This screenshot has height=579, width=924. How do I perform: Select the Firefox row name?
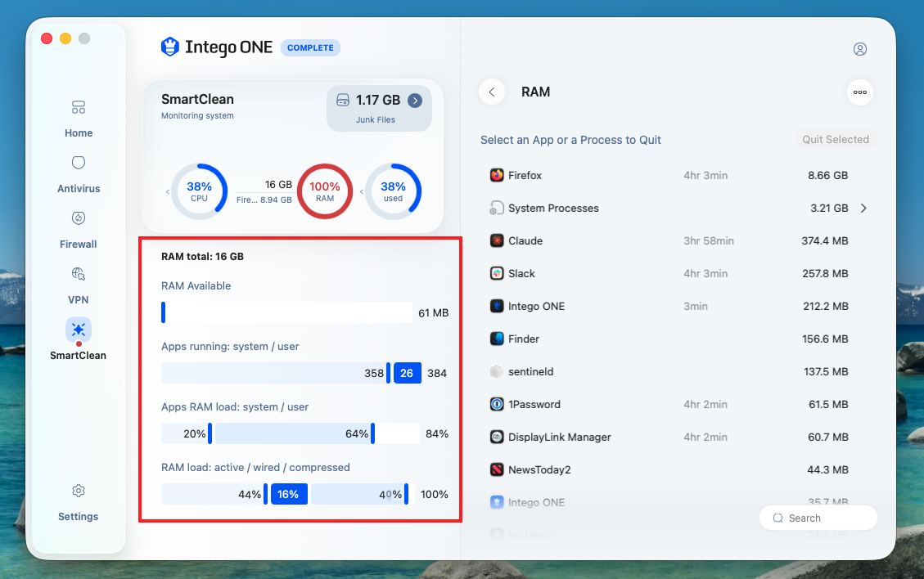tap(525, 176)
